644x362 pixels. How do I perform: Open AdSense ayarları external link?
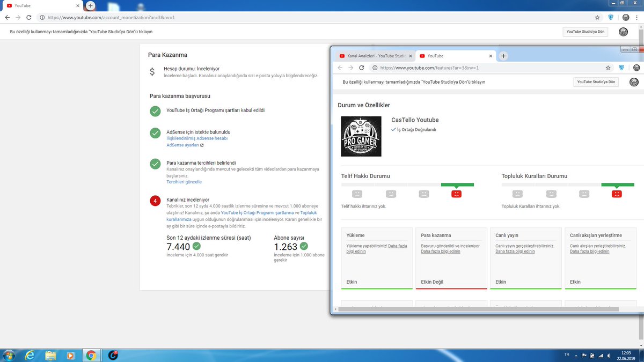tap(185, 145)
